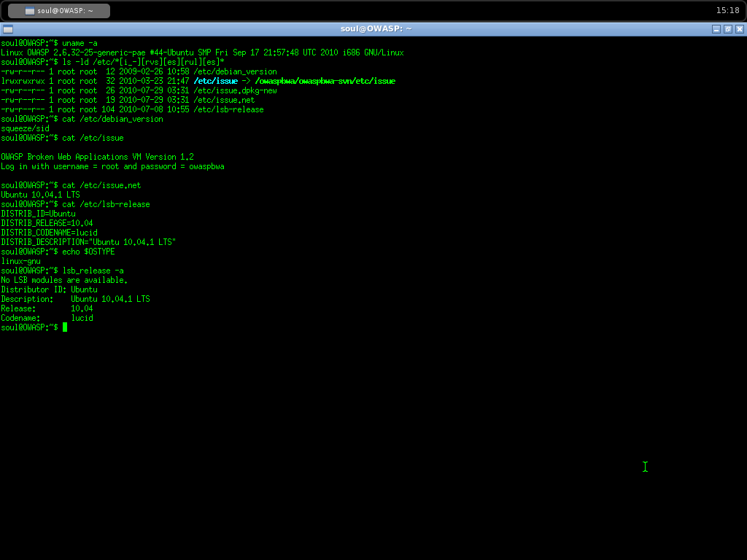Open the window menu icon in title bar
747x560 pixels.
click(8, 29)
